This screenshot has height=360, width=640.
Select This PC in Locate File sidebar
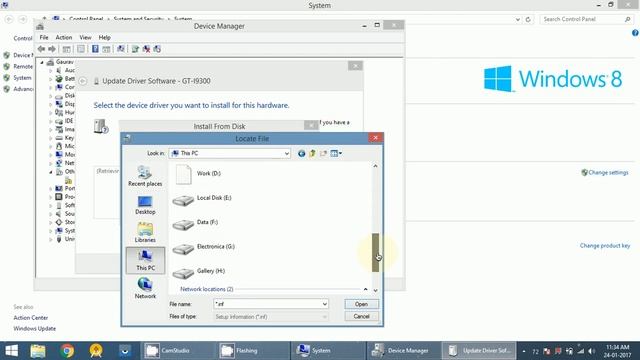point(145,260)
